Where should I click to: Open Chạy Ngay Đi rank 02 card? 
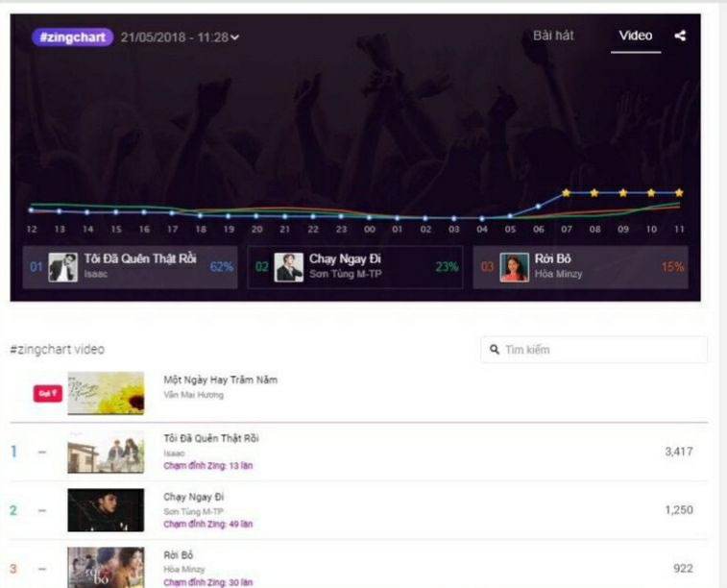coord(355,267)
